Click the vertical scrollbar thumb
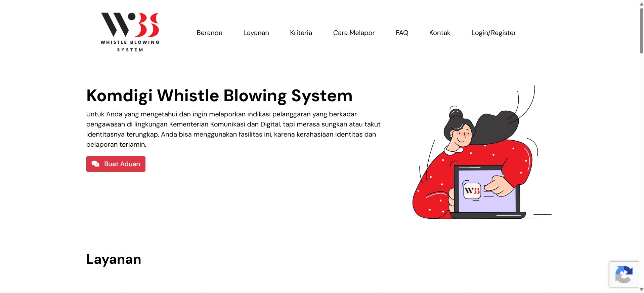The image size is (644, 293). (641, 31)
